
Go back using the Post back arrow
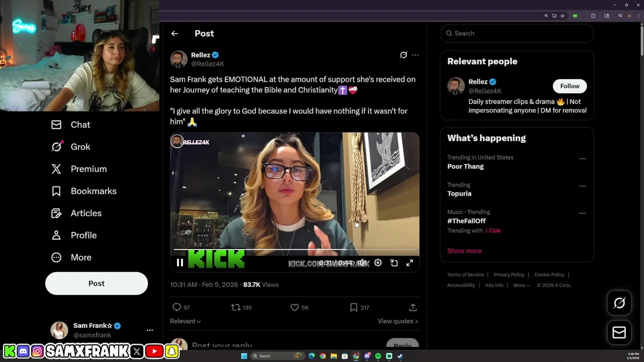pos(175,34)
